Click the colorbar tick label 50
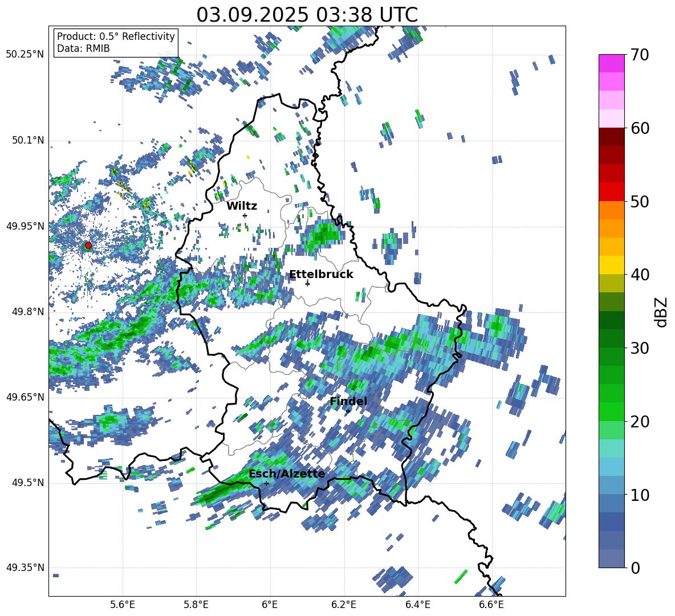 click(640, 201)
